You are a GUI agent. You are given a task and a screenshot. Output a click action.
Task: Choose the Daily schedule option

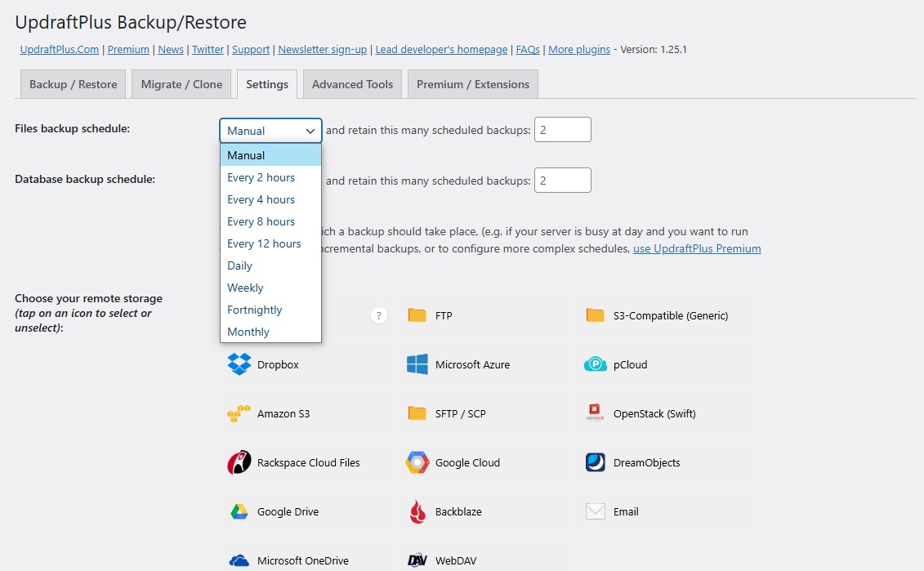[270, 265]
